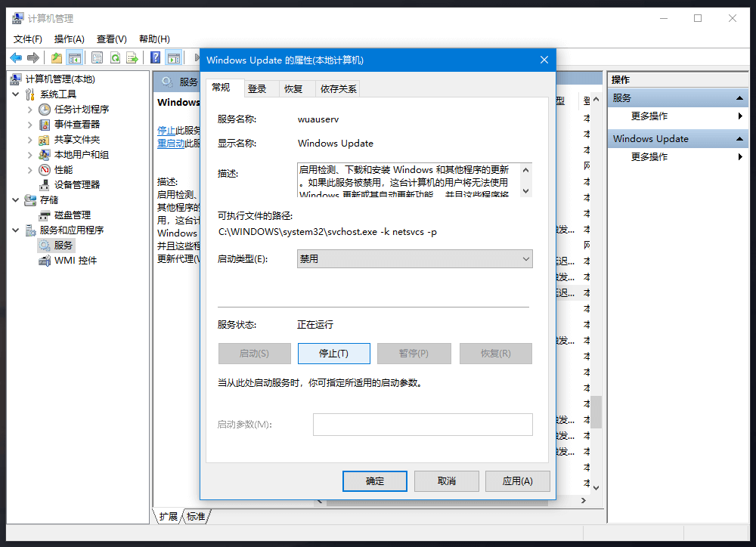This screenshot has height=547, width=756.
Task: Click the 服务 gear icon in tree
Action: pos(45,246)
